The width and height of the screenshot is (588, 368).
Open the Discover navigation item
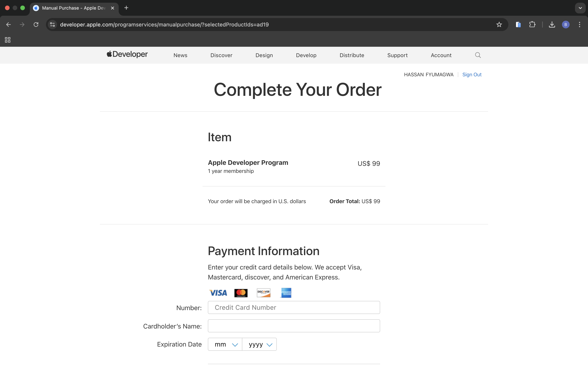pyautogui.click(x=221, y=55)
